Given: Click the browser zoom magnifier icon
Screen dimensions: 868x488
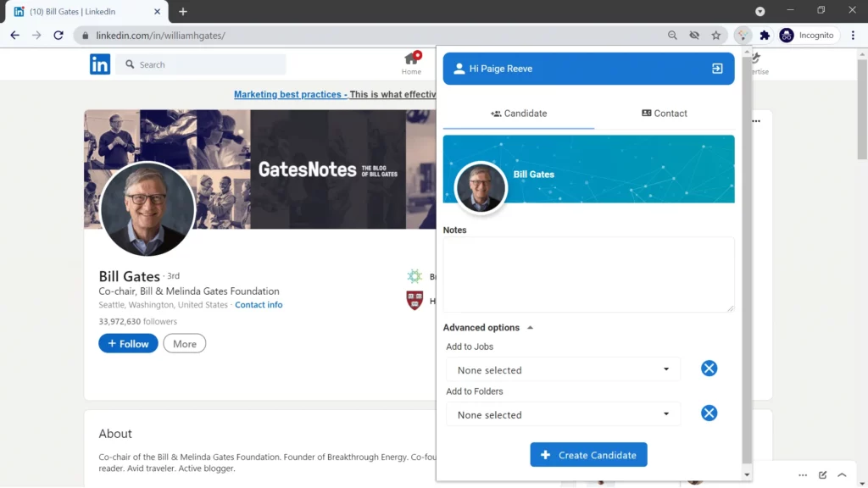Looking at the screenshot, I should tap(672, 36).
